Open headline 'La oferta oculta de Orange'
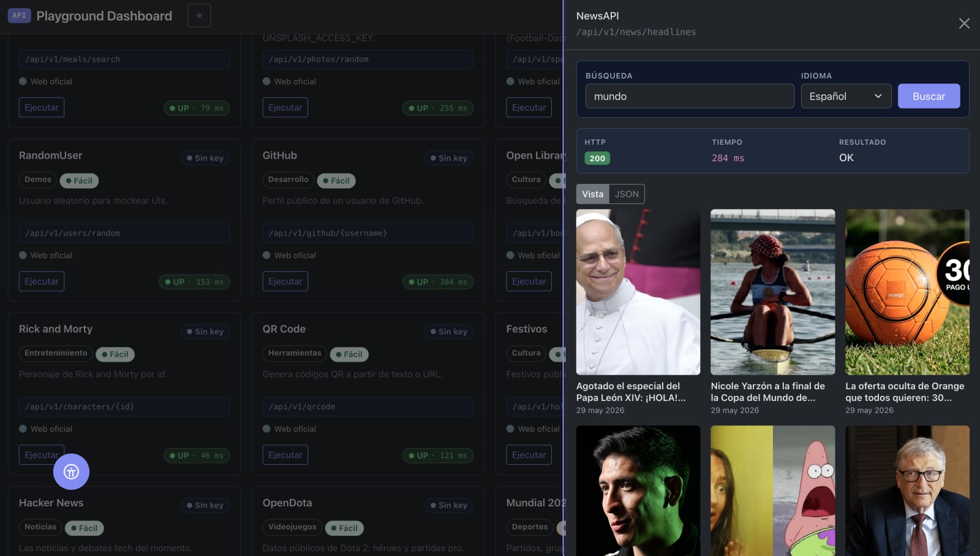Image resolution: width=980 pixels, height=556 pixels. (905, 392)
